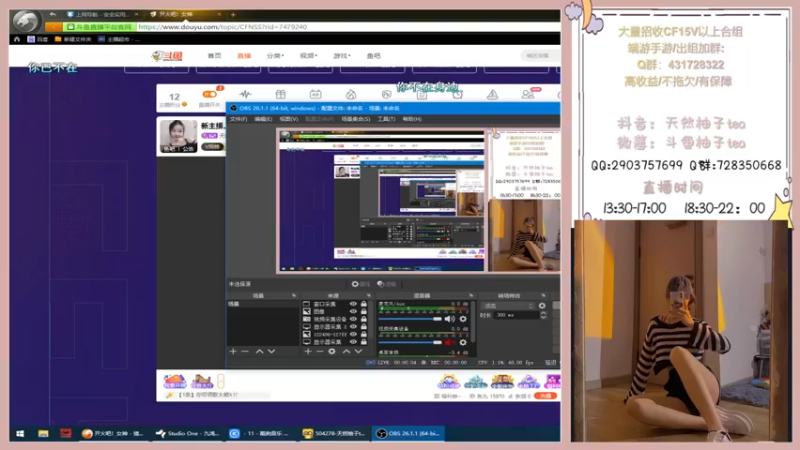
Task: Click the Douyu logo in the site header
Action: (x=167, y=56)
